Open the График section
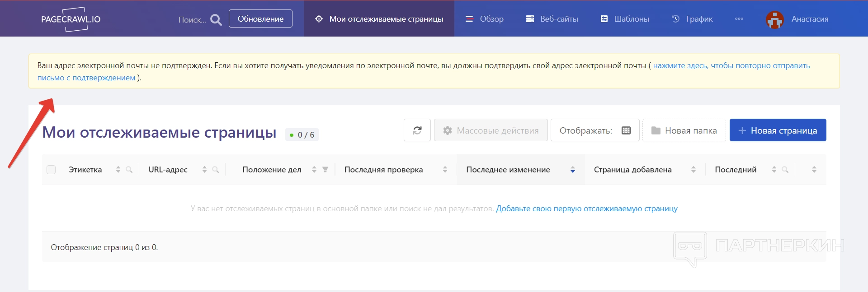Screen dimensions: 868x292 click(692, 19)
